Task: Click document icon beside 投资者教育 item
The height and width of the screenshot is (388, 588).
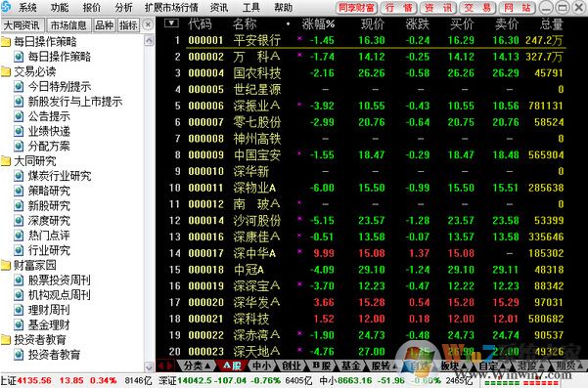Action: coord(19,355)
